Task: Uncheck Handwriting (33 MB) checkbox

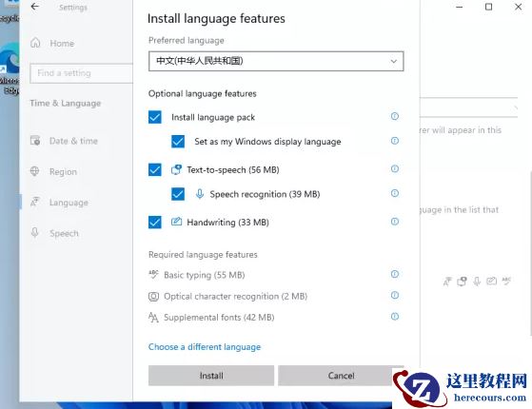Action: pyautogui.click(x=155, y=223)
